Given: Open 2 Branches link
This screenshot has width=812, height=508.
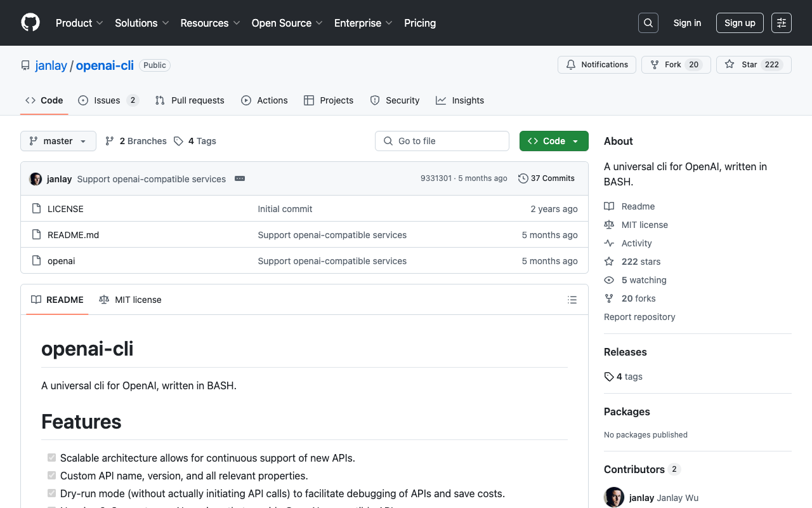Looking at the screenshot, I should (x=136, y=141).
